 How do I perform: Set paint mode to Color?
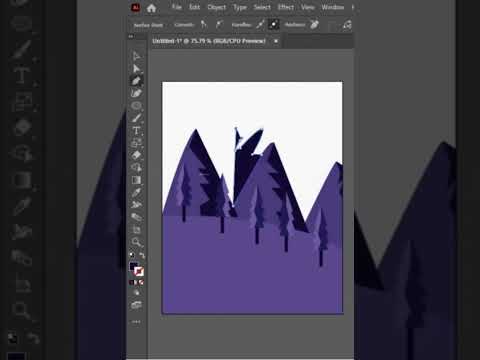(x=131, y=282)
